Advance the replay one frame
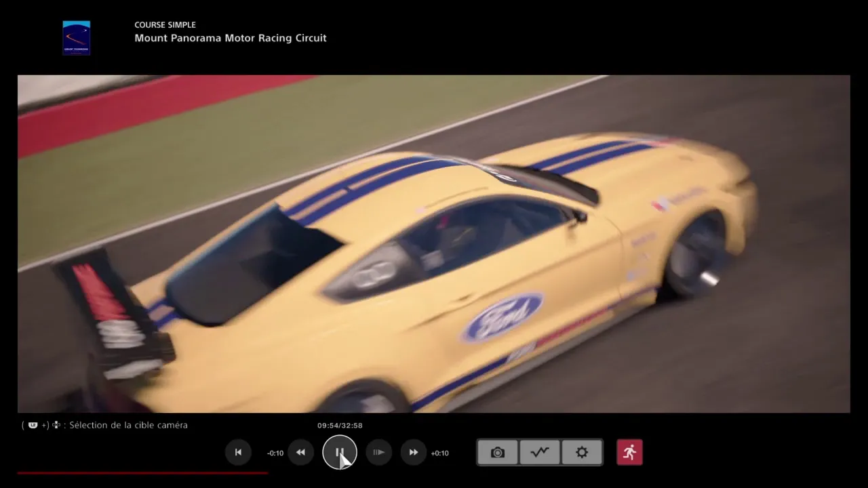This screenshot has width=868, height=488. 379,452
